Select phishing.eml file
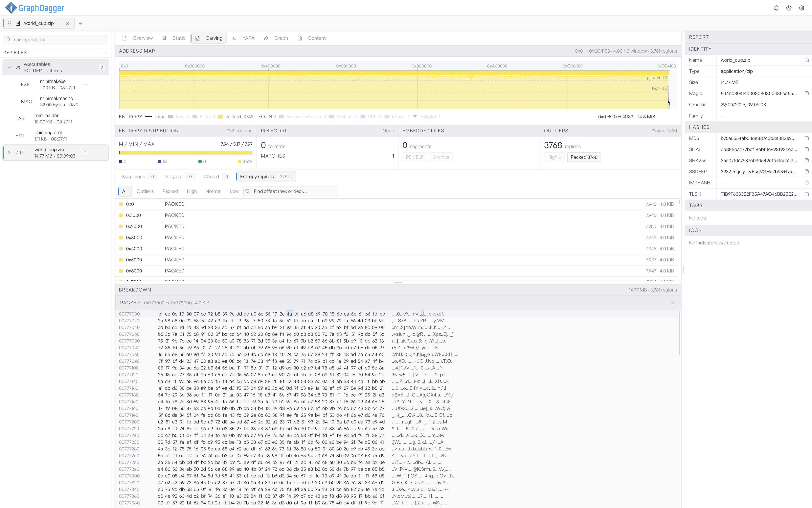The height and width of the screenshot is (508, 812). click(55, 136)
